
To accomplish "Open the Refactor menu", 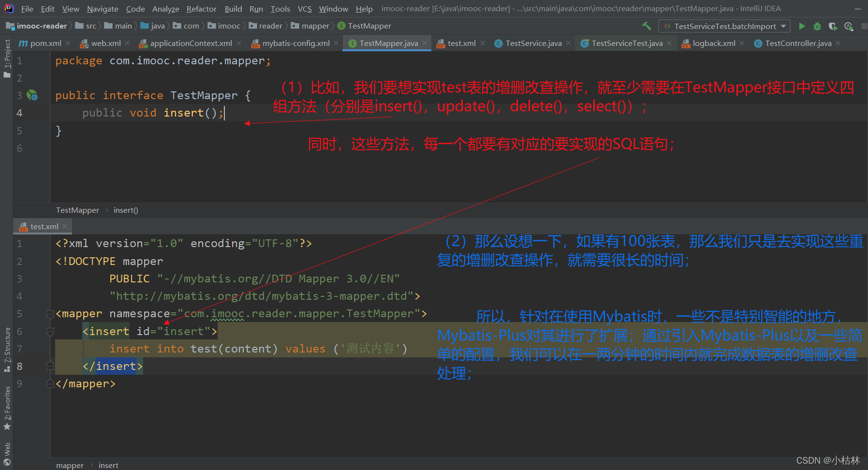I will [202, 9].
